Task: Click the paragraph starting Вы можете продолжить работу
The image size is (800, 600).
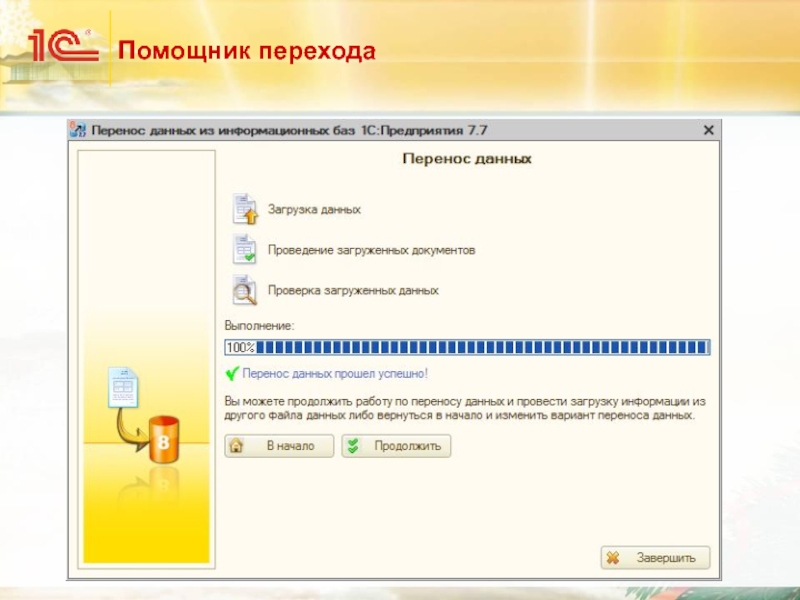Action: [465, 408]
